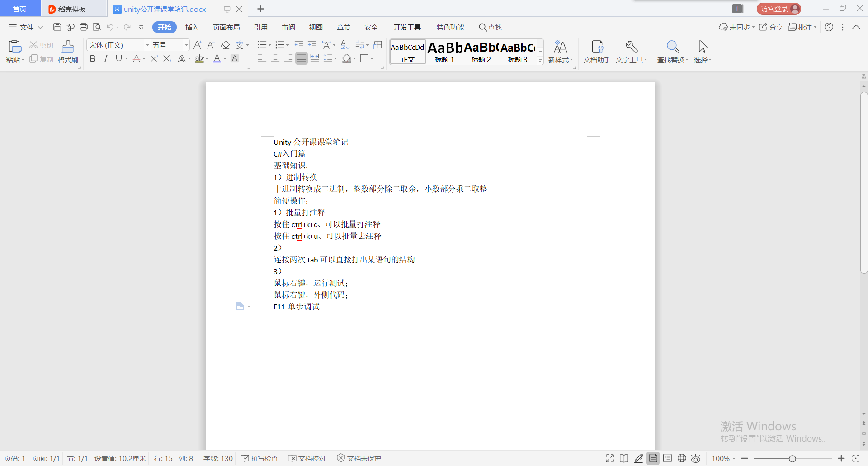Click the vertical scrollbar thumb
This screenshot has width=868, height=466.
click(x=864, y=183)
